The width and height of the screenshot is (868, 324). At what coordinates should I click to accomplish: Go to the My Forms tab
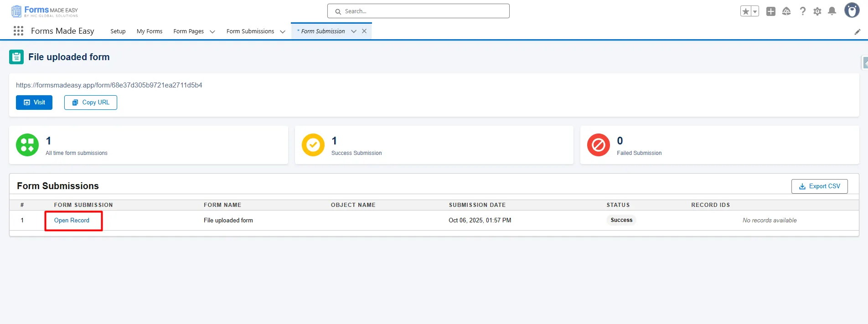click(x=150, y=31)
